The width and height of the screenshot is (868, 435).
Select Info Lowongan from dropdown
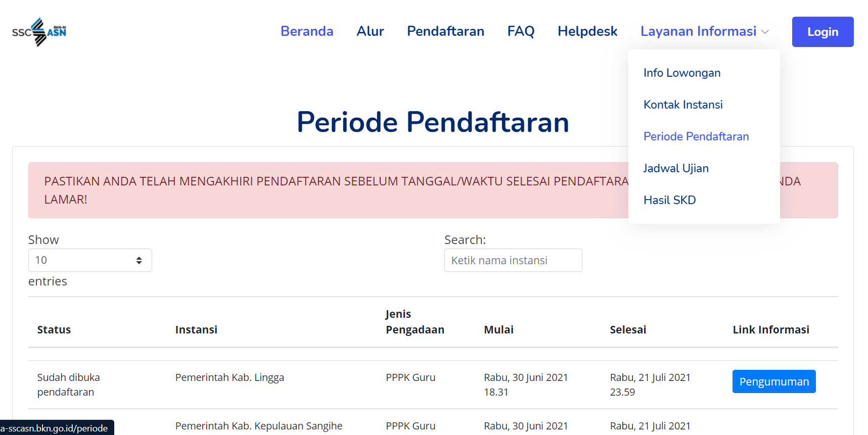pos(682,73)
